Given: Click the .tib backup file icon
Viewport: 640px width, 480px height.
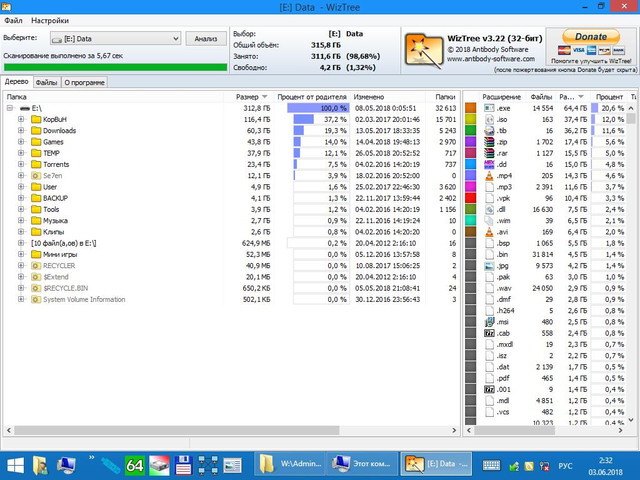Looking at the screenshot, I should [x=489, y=131].
